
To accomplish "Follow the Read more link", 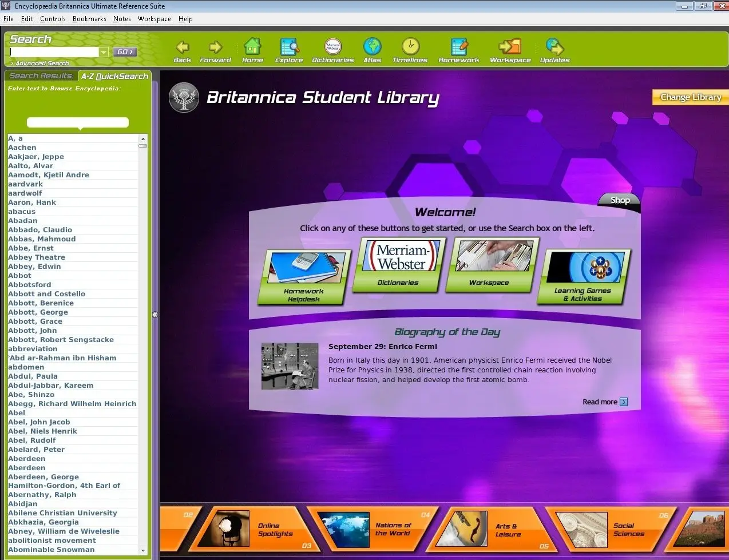I will (600, 402).
